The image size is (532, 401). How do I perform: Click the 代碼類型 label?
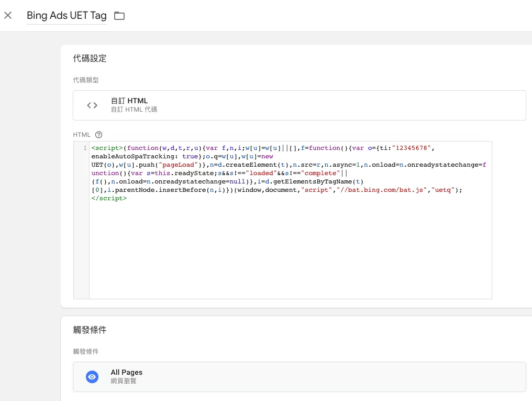point(85,80)
